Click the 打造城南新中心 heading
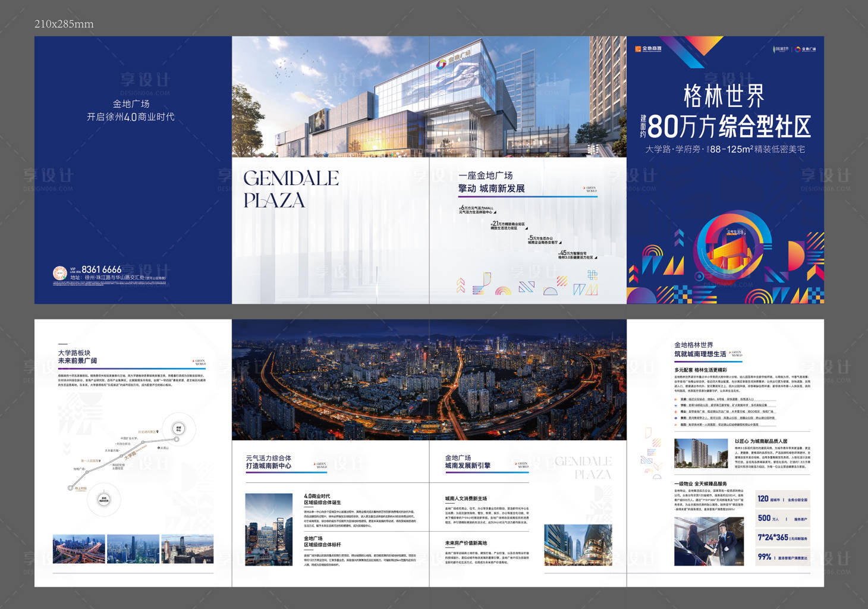This screenshot has width=868, height=609. coord(269,466)
